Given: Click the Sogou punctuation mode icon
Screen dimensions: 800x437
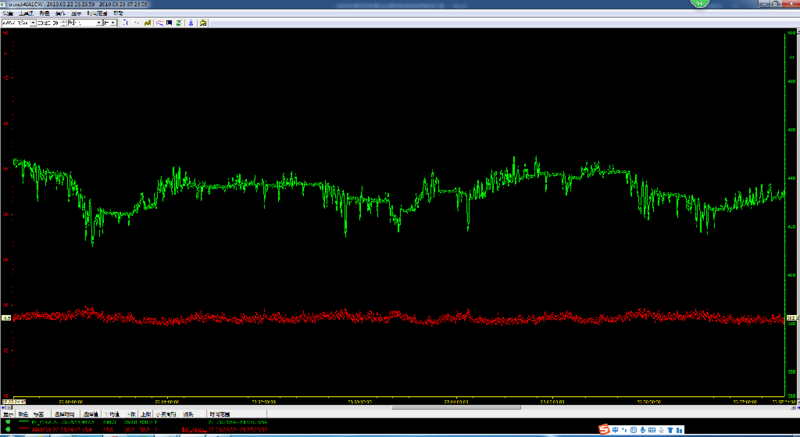Looking at the screenshot, I should pyautogui.click(x=624, y=430).
